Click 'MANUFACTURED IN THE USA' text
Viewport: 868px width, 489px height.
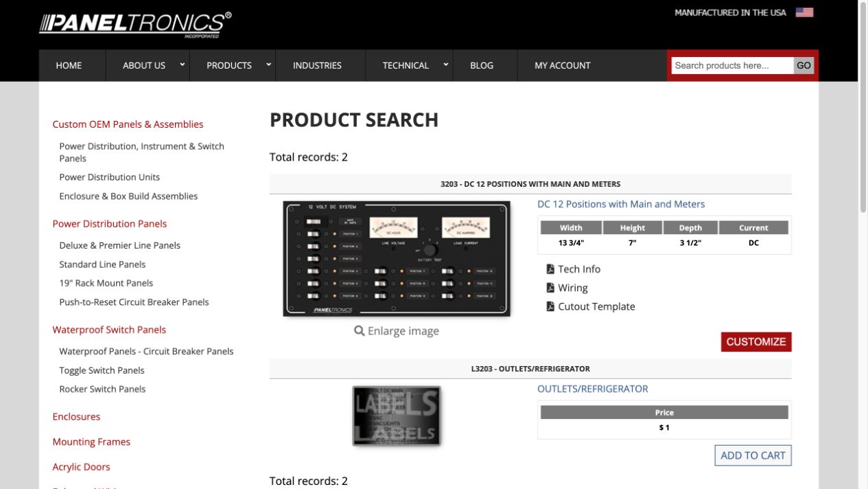point(730,12)
